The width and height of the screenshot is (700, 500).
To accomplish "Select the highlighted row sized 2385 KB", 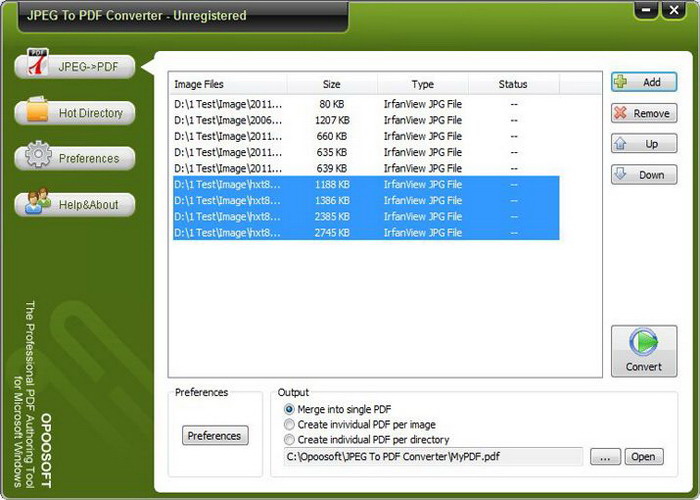I will 366,217.
